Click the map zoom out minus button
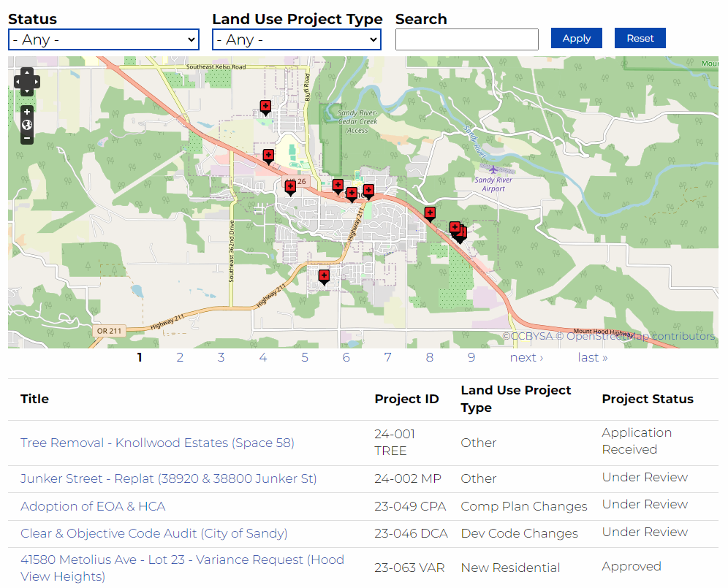728x588 pixels. click(27, 137)
